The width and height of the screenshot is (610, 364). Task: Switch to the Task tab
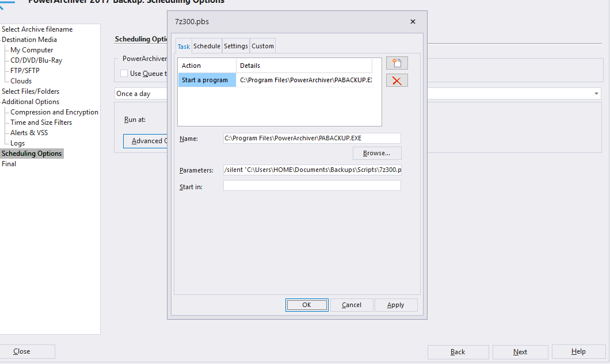point(184,46)
